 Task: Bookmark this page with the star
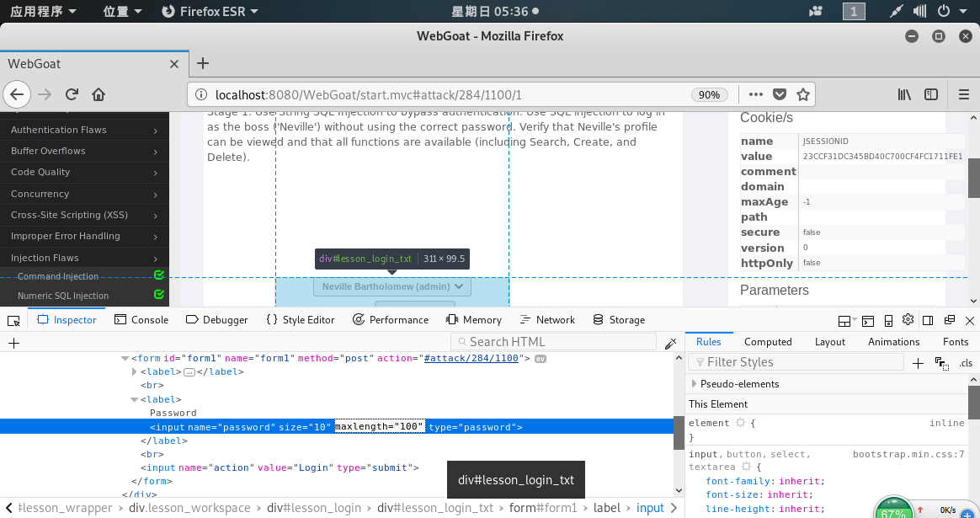click(x=803, y=94)
